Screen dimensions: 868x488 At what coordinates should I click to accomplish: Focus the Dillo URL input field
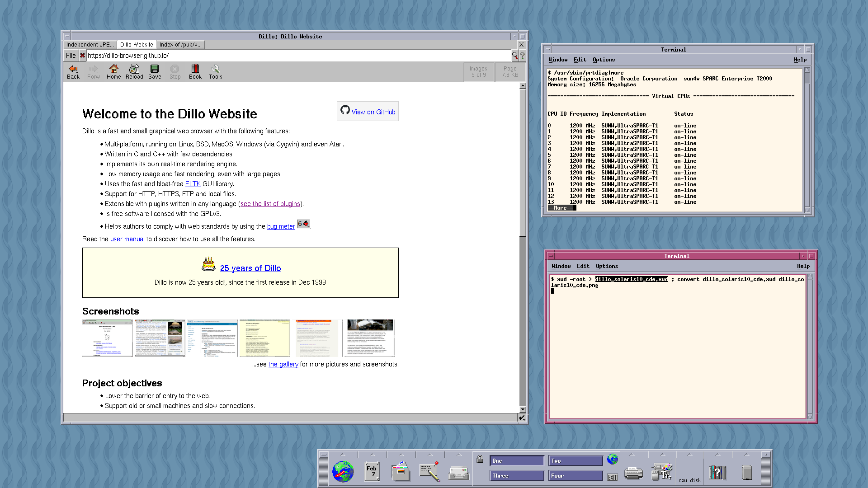click(x=298, y=56)
